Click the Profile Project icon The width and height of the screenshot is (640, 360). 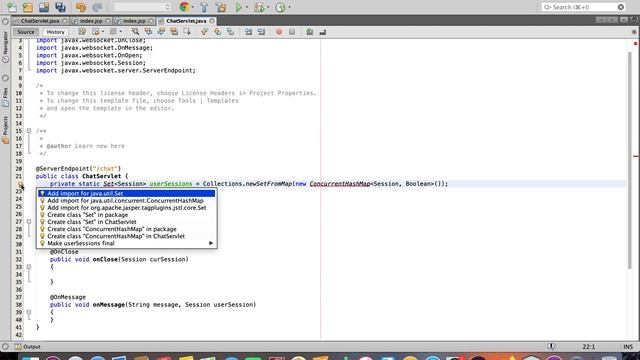click(x=280, y=7)
